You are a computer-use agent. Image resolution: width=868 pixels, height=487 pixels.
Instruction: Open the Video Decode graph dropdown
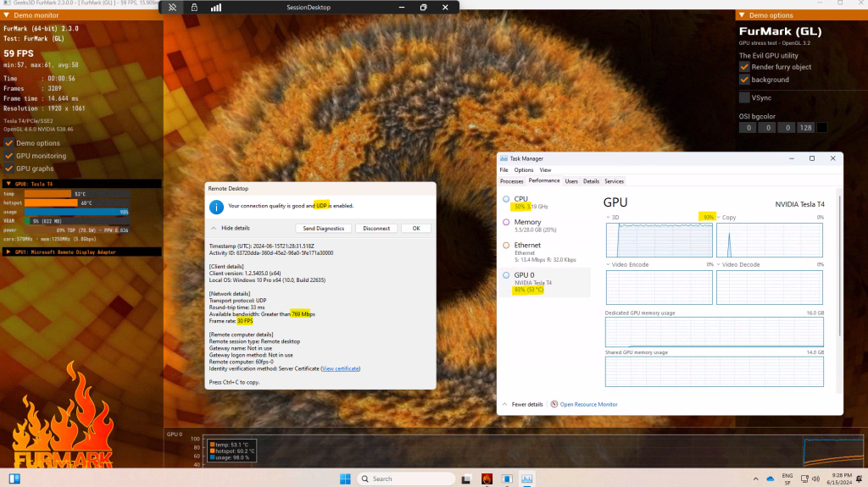click(x=719, y=264)
